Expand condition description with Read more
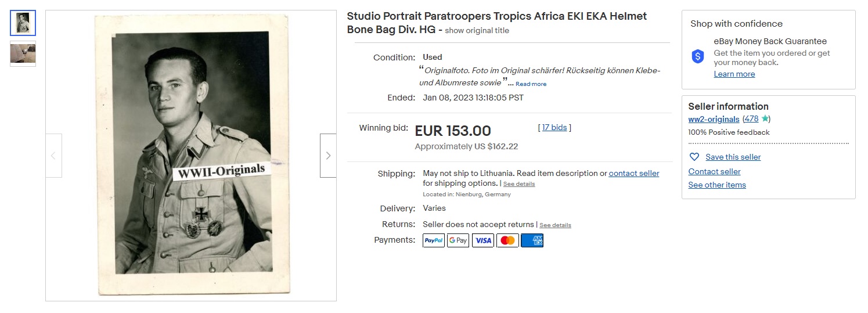The image size is (868, 313). coord(531,84)
